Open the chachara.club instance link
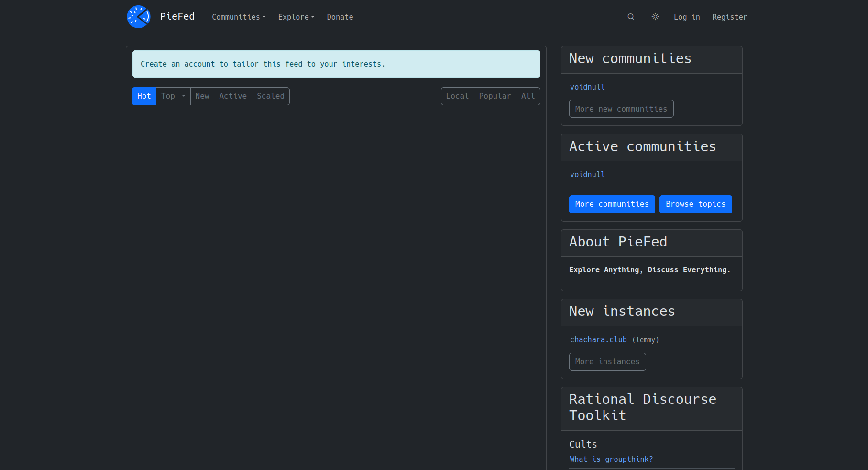Image resolution: width=868 pixels, height=470 pixels. click(x=598, y=340)
